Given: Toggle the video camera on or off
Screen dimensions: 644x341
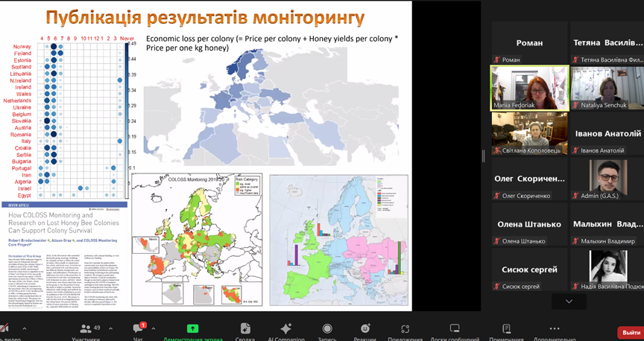Looking at the screenshot, I should (5, 330).
